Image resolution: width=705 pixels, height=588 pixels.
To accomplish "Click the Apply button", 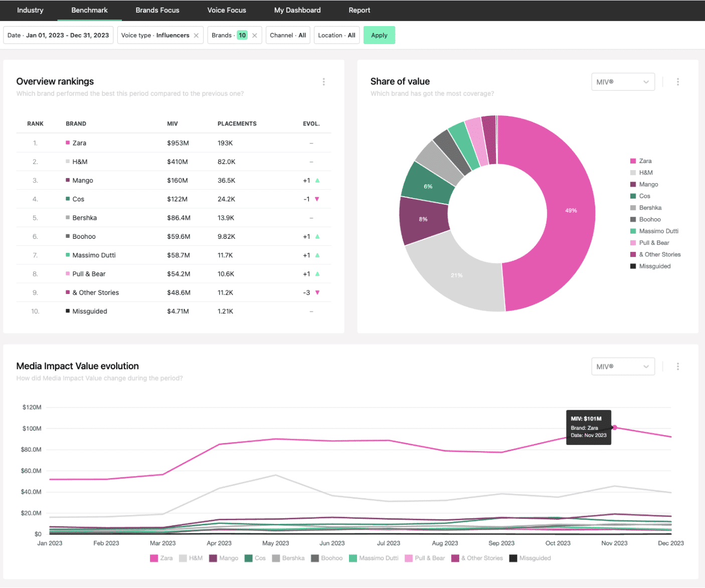I will [379, 35].
